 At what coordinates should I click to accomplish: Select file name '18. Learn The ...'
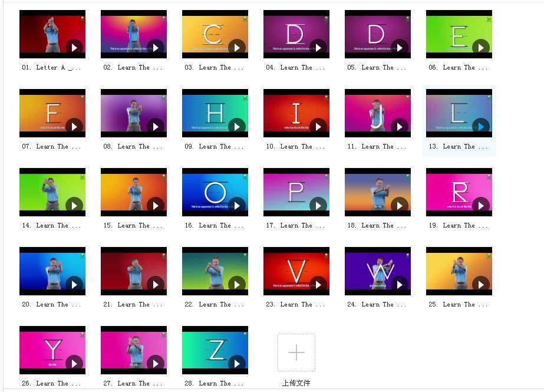point(377,226)
